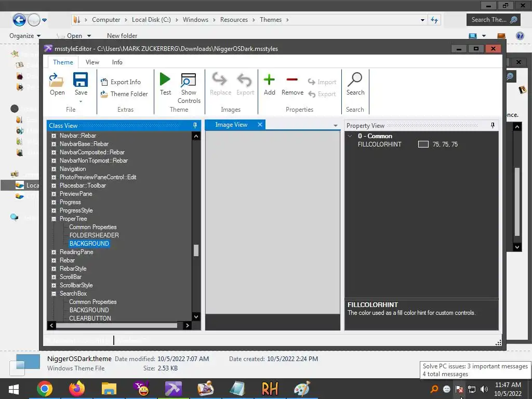Viewport: 532px width, 399px height.
Task: Click New folder in Explorer
Action: pyautogui.click(x=122, y=36)
